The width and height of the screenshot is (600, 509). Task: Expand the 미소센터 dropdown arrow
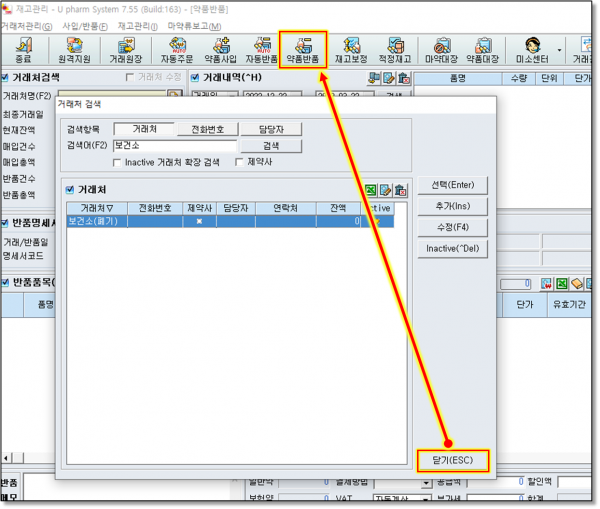click(559, 47)
